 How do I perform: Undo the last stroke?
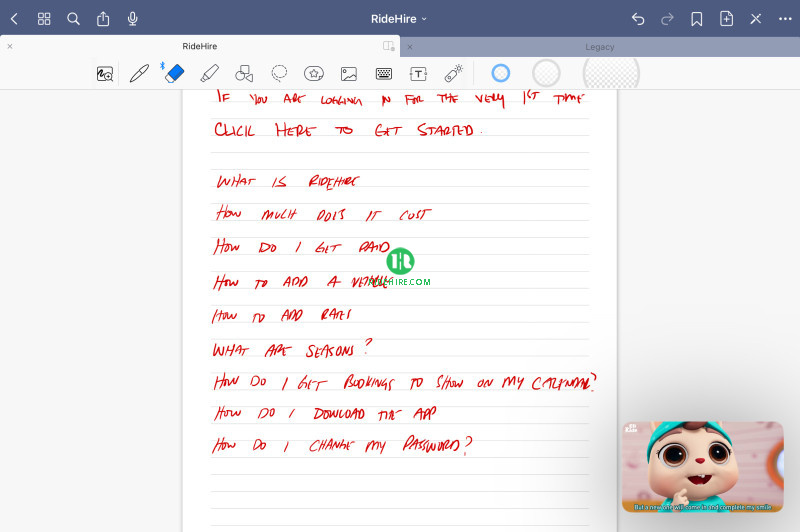point(638,19)
